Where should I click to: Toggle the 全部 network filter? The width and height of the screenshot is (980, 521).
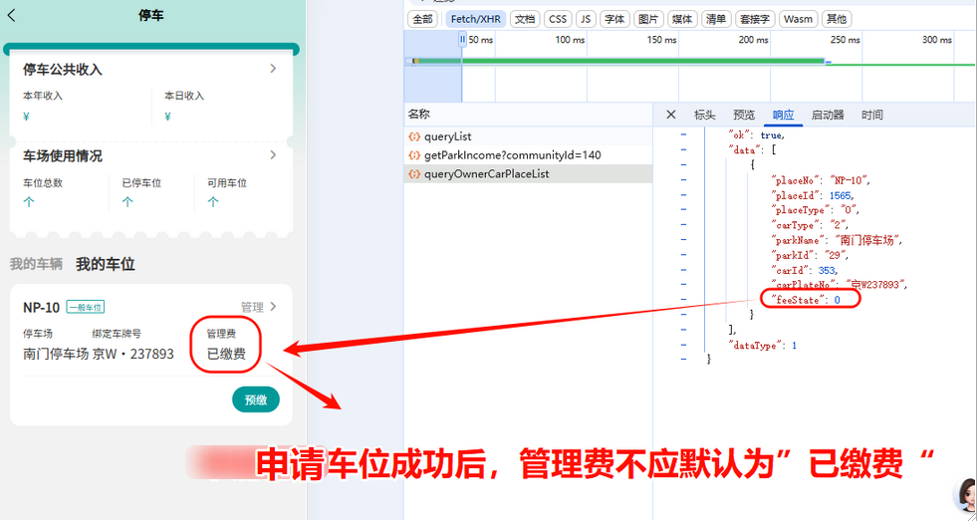click(x=422, y=19)
